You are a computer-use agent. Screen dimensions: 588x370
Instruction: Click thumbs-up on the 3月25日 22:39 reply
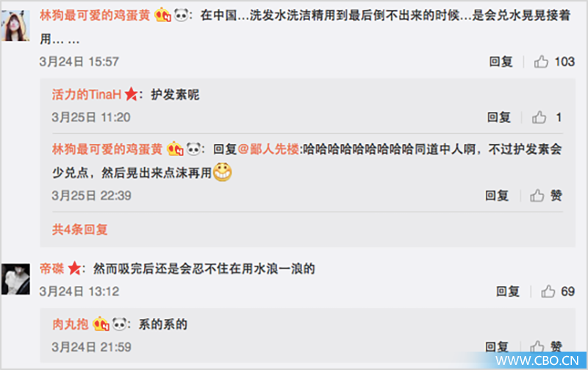coord(537,196)
